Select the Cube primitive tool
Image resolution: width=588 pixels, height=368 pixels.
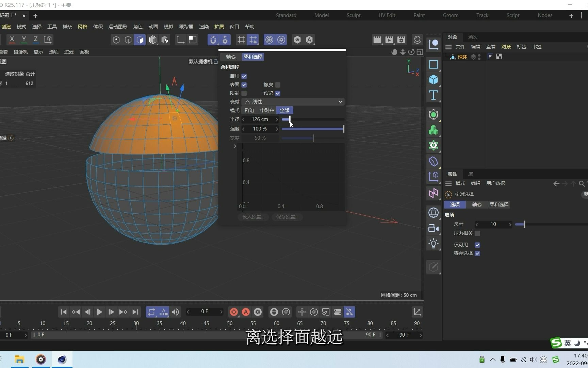(433, 79)
